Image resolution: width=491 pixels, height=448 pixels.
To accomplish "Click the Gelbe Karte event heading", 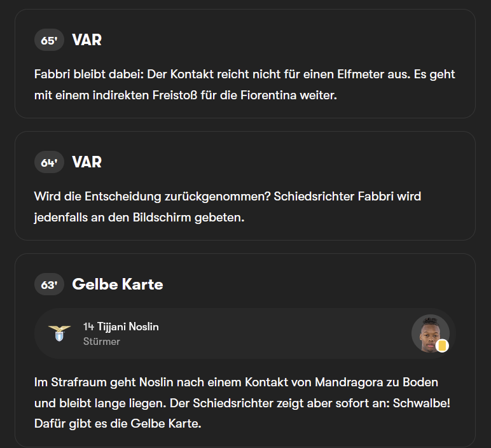I will click(x=118, y=284).
